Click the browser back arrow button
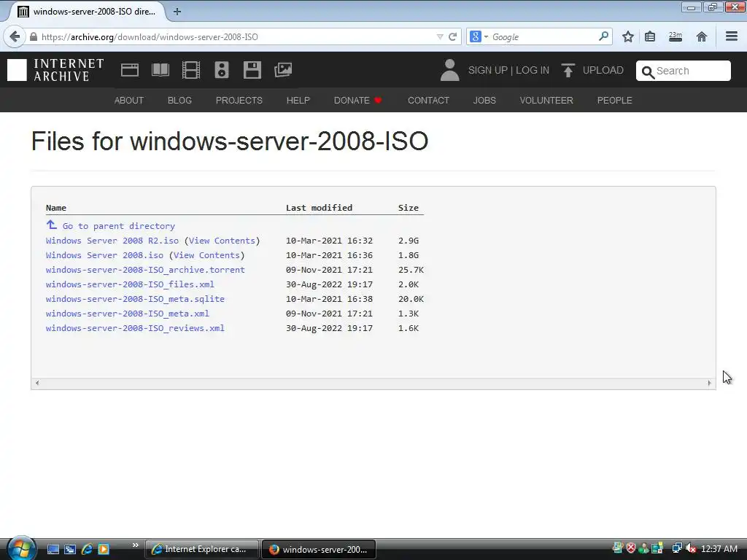The height and width of the screenshot is (560, 747). coord(15,36)
